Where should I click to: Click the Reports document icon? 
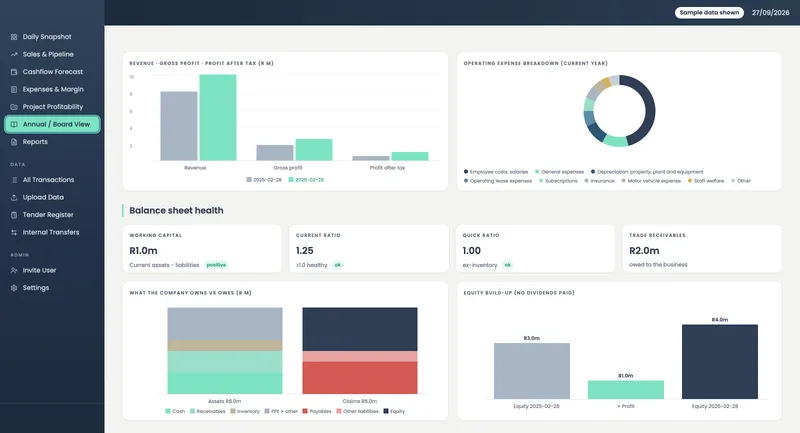14,142
